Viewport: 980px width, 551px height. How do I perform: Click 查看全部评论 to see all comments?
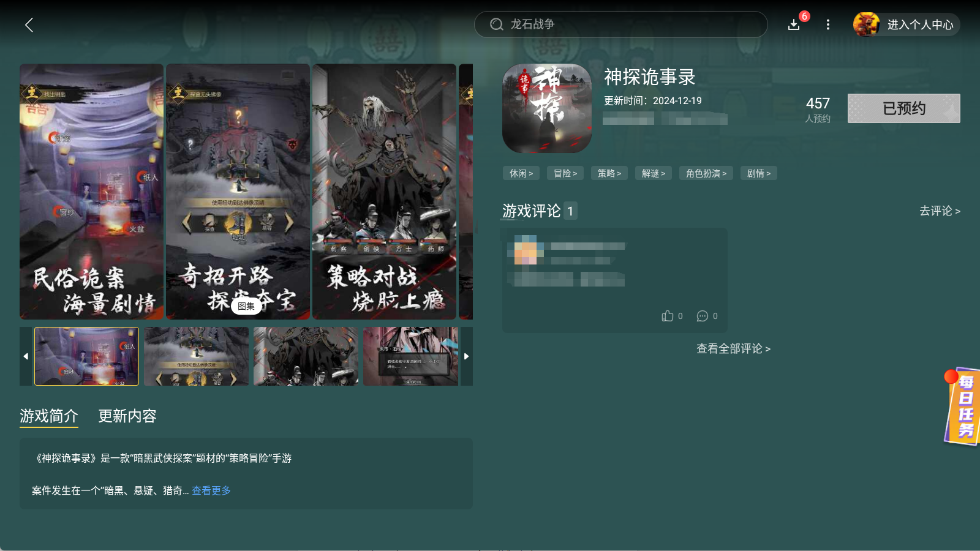pos(732,348)
